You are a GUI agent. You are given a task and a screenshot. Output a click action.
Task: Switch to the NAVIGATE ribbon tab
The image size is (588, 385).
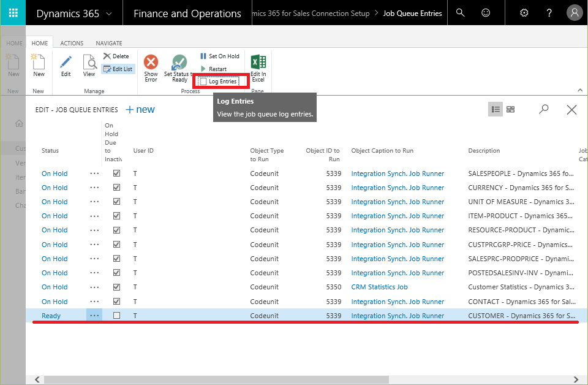click(x=109, y=43)
